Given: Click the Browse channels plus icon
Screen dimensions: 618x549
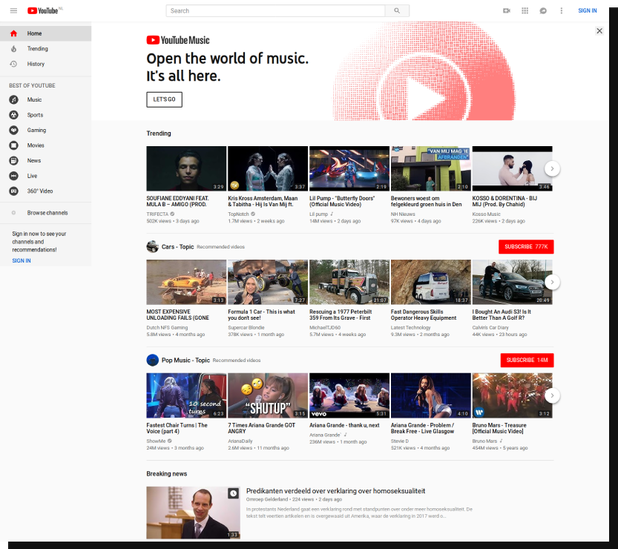Looking at the screenshot, I should pyautogui.click(x=13, y=213).
